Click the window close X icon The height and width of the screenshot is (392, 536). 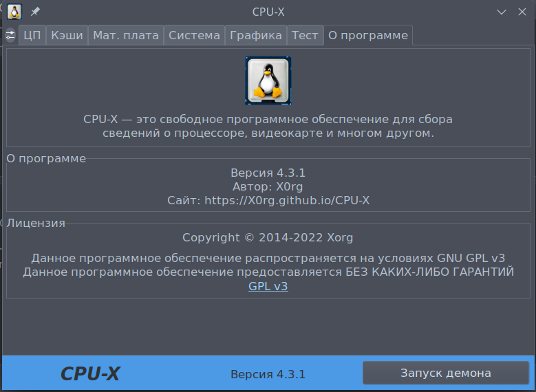click(x=522, y=12)
